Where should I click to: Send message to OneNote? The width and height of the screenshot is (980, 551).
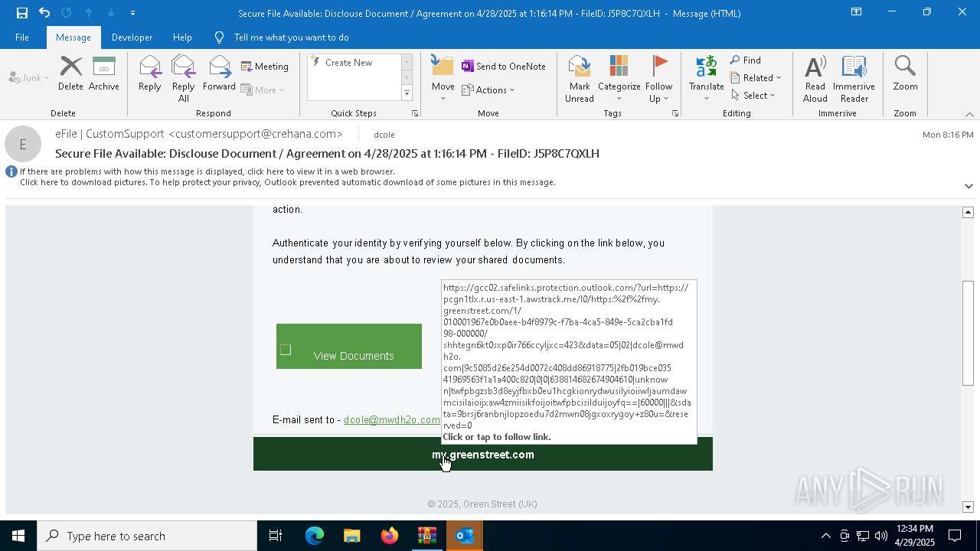click(x=504, y=67)
